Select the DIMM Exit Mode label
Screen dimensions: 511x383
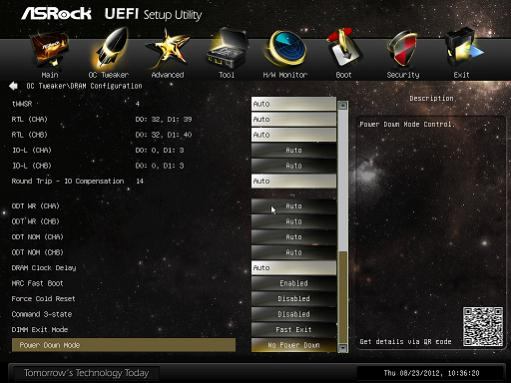(x=40, y=330)
